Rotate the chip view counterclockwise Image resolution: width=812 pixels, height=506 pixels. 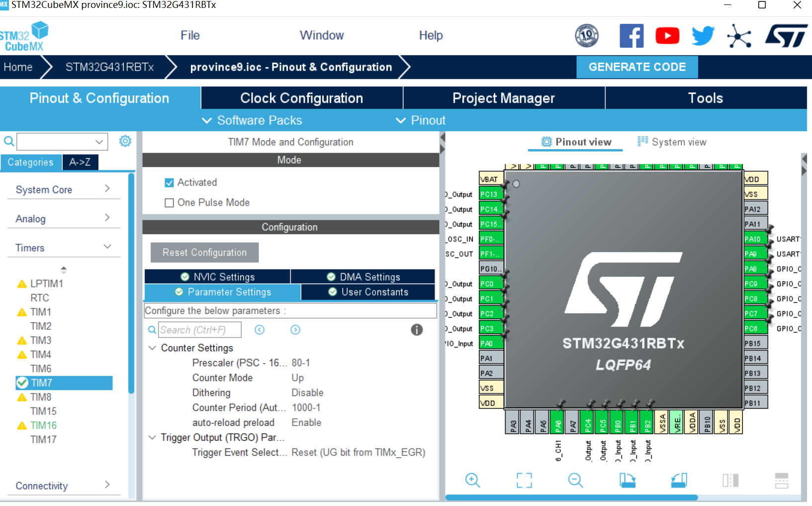point(679,480)
